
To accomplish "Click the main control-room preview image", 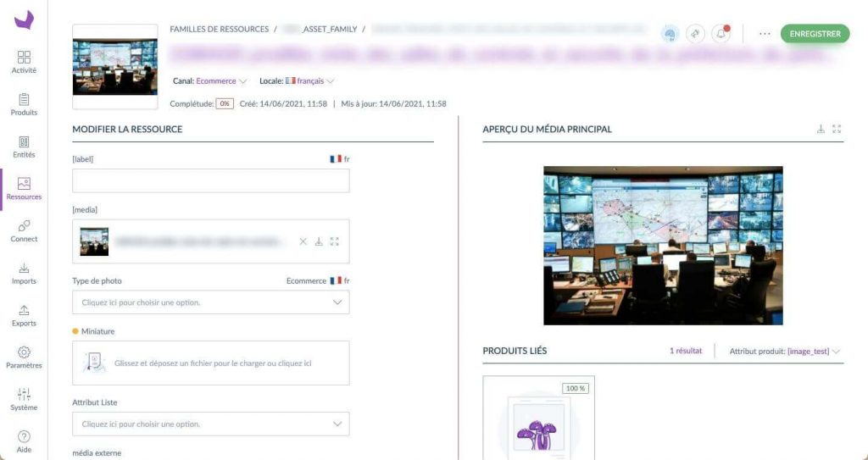I will (x=663, y=245).
